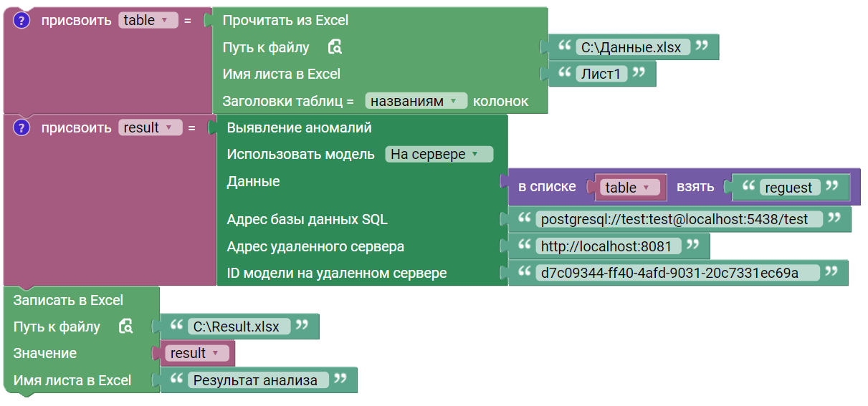Edit postgresql database address field

pos(679,219)
